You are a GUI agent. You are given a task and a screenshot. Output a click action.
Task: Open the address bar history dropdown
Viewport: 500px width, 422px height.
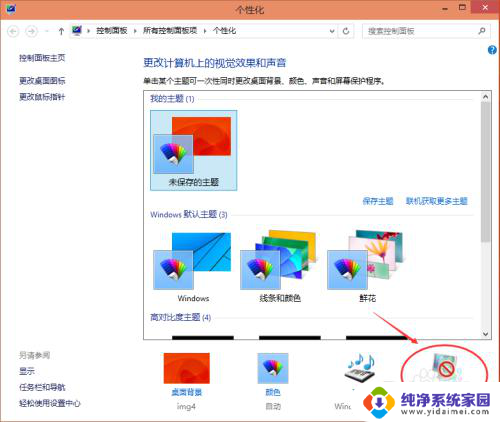point(332,31)
